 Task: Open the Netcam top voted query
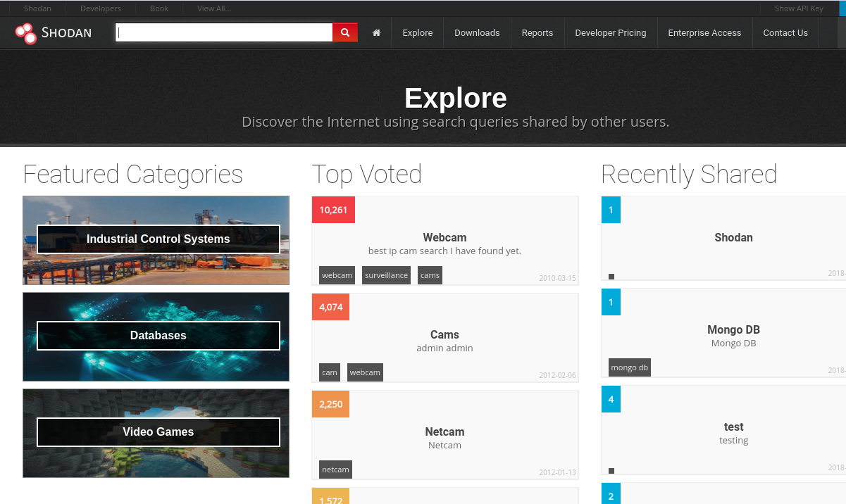pos(444,432)
